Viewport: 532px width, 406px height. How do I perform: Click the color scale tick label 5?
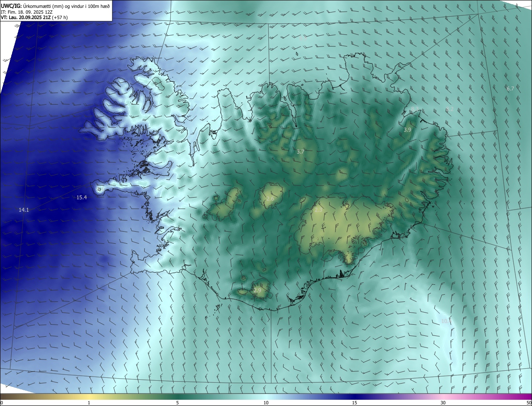[177, 403]
